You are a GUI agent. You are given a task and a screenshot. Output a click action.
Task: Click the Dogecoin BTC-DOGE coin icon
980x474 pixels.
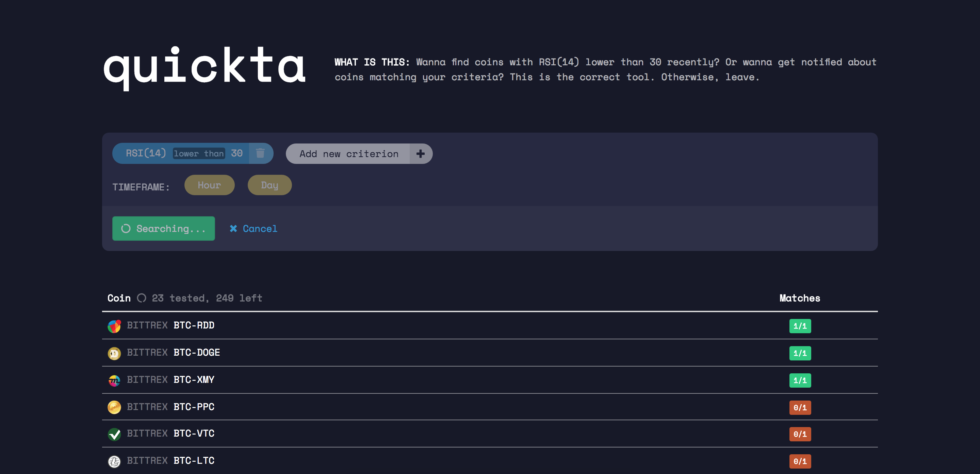(x=114, y=353)
